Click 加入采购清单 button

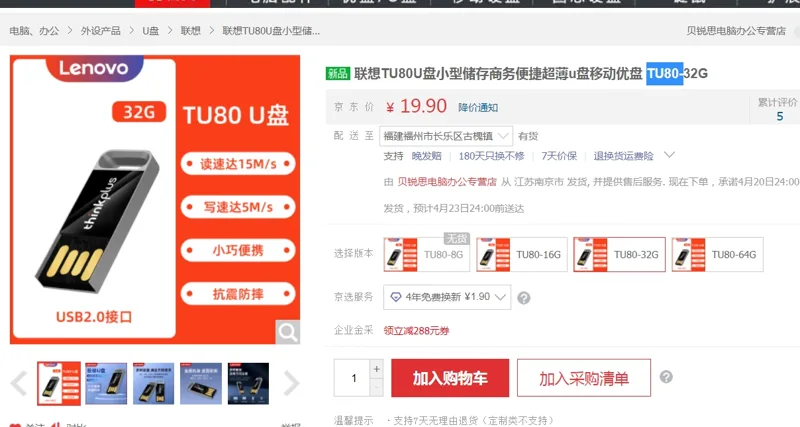(x=584, y=378)
